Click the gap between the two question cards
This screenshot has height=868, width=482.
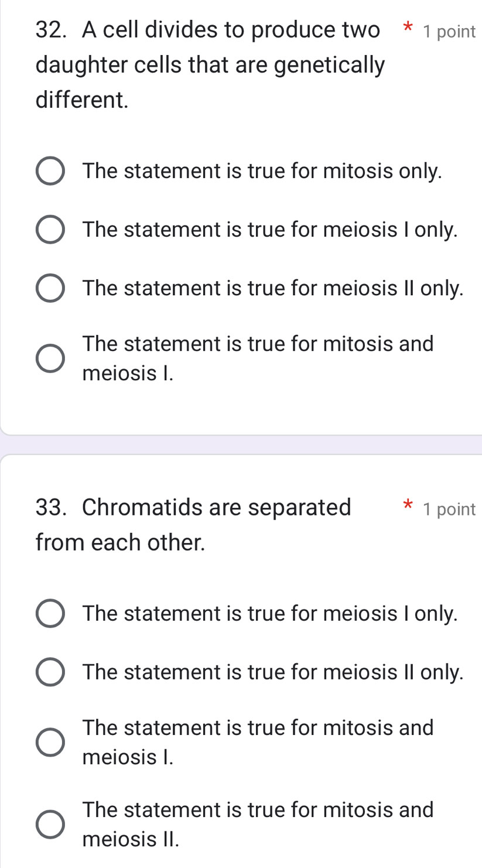(x=241, y=443)
